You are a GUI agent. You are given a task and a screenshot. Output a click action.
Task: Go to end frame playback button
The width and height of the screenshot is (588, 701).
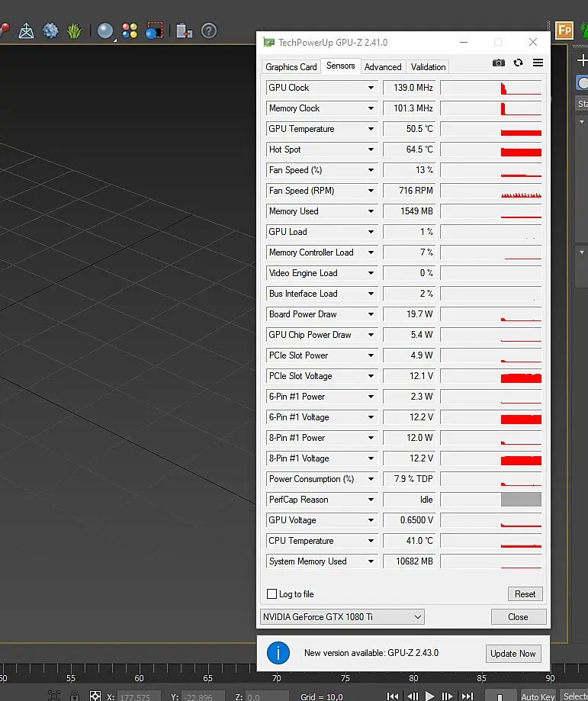click(468, 696)
